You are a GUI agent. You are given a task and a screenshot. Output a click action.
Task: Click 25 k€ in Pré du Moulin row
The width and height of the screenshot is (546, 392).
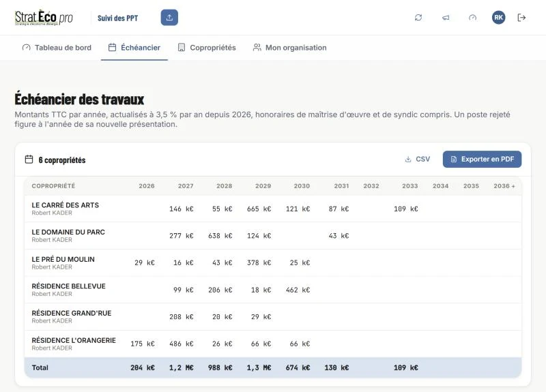[x=300, y=262]
